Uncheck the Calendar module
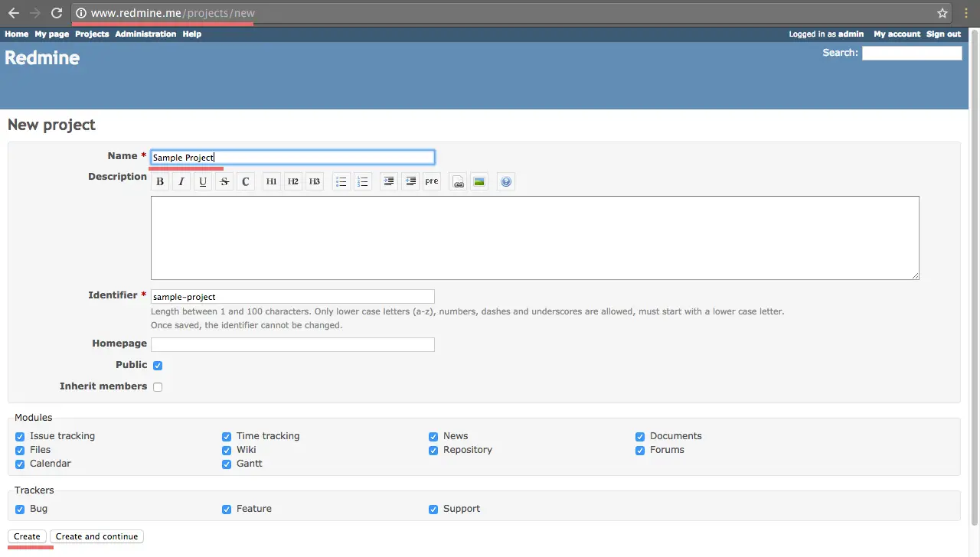 [20, 464]
